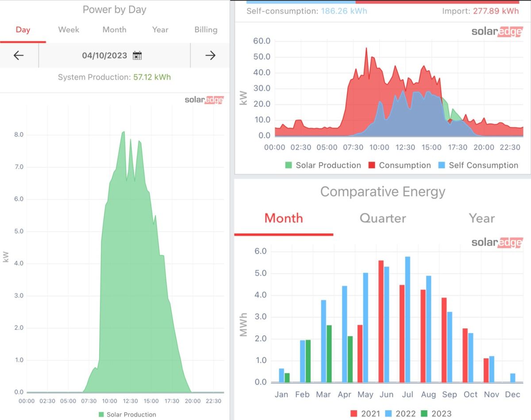Click the date 04/10/2023
531x420 pixels.
pos(104,56)
